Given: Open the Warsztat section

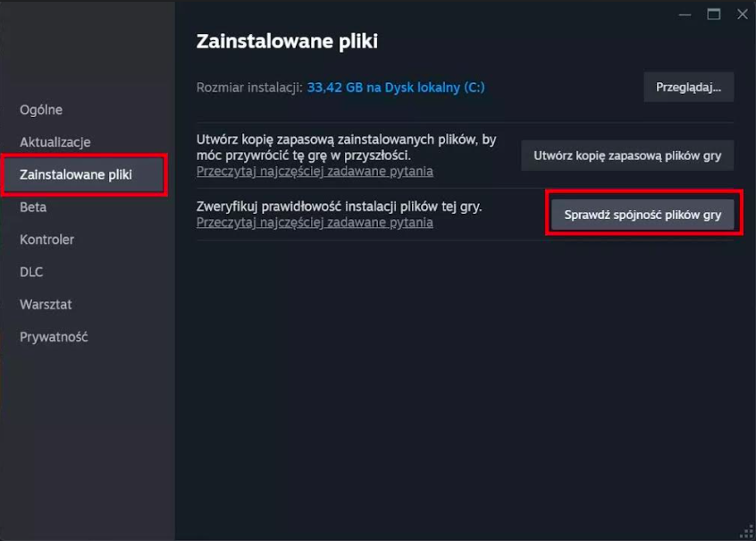Looking at the screenshot, I should (46, 305).
